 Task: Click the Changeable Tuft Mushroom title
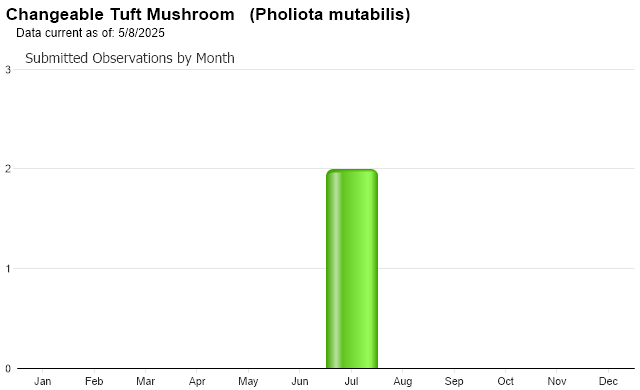point(120,15)
